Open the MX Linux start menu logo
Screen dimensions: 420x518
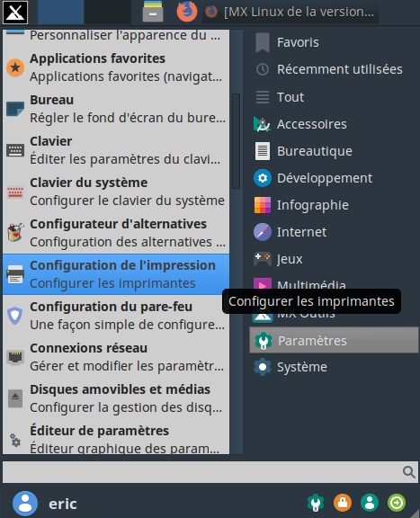(x=15, y=13)
